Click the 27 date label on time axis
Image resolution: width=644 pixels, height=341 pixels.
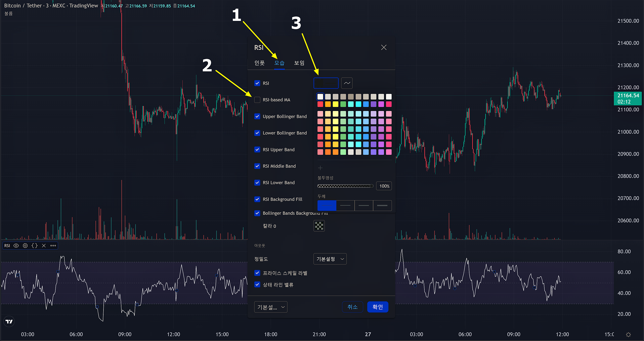[368, 335]
